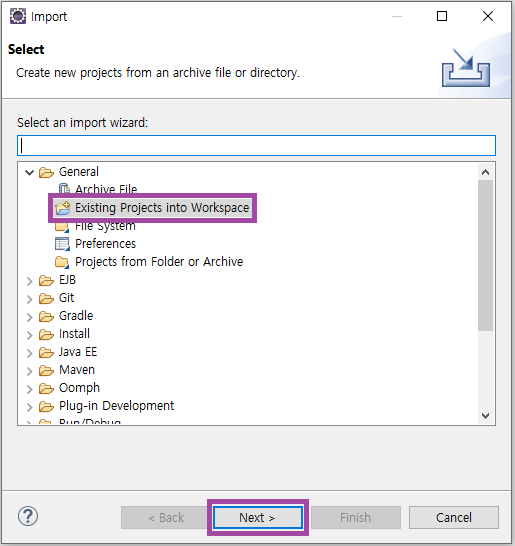Click the Eclipse icon in the title bar

(18, 16)
